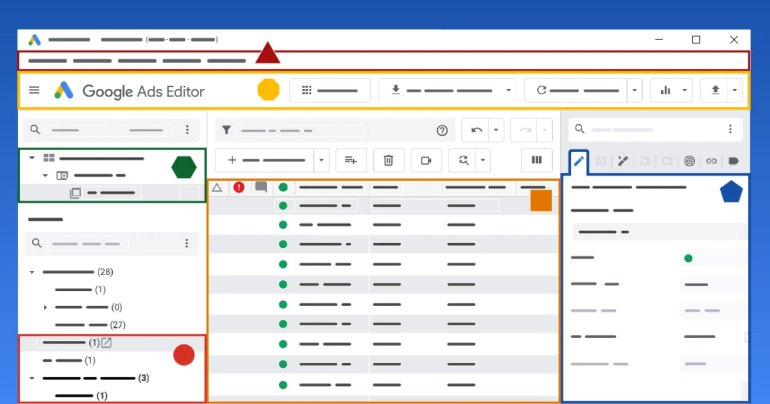Open dropdown arrow next to the refresh button

click(636, 90)
